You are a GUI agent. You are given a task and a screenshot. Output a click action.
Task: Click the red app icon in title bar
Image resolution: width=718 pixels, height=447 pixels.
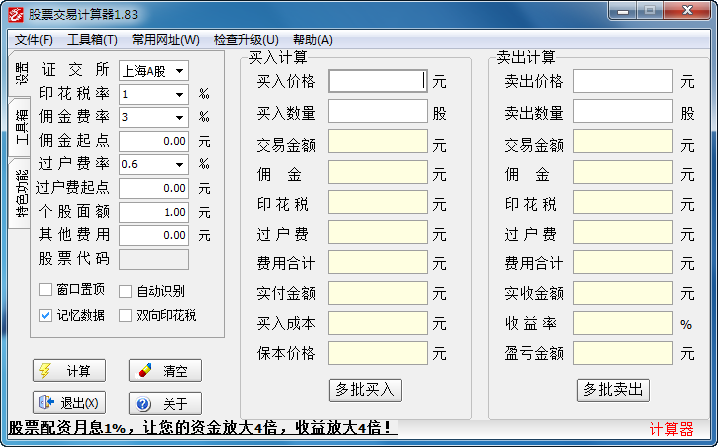[x=16, y=14]
